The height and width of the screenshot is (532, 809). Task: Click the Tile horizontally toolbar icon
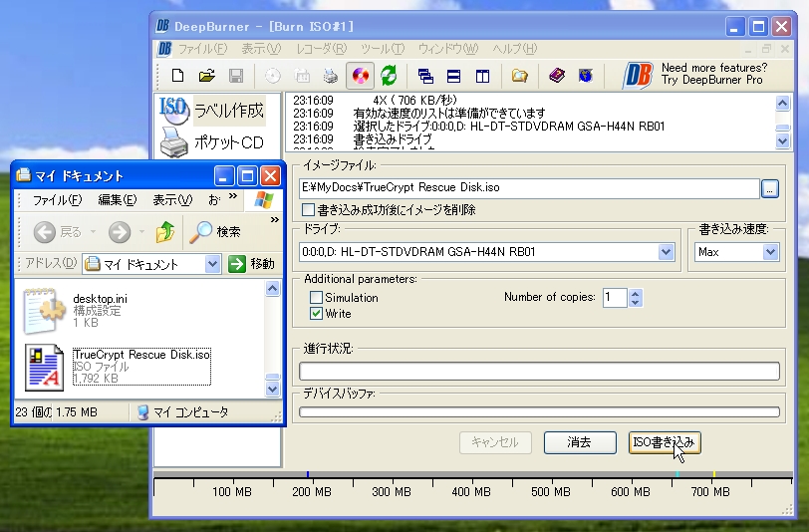(x=453, y=77)
